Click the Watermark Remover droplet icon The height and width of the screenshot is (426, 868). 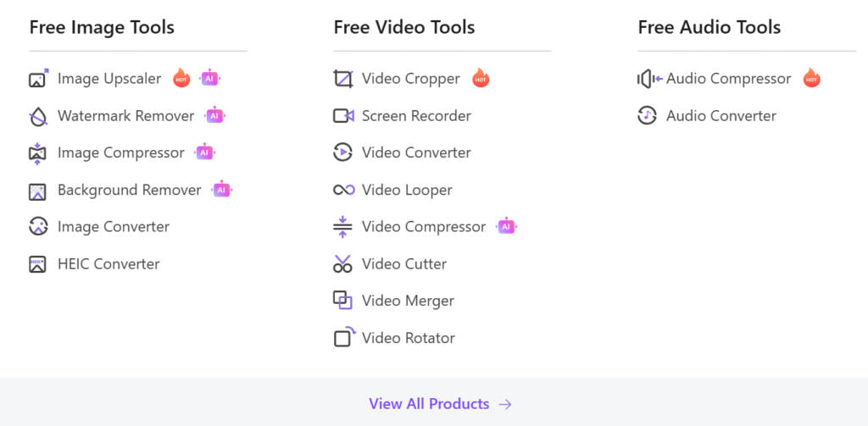coord(38,116)
